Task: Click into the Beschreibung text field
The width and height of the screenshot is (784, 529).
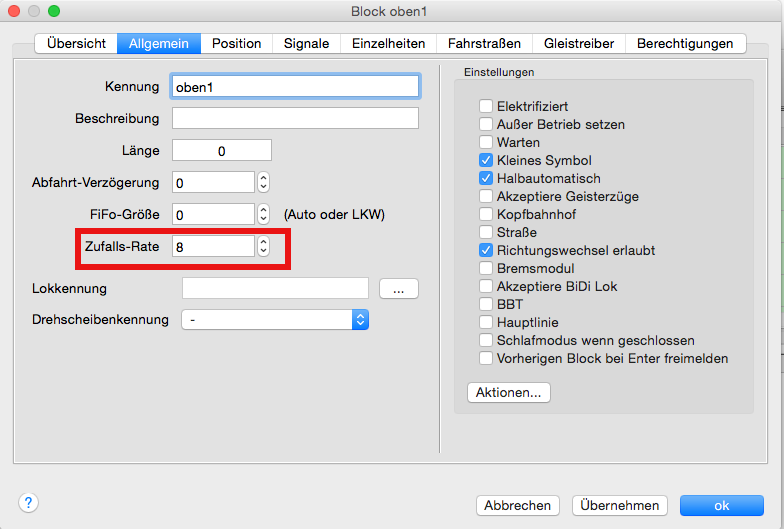Action: [295, 118]
